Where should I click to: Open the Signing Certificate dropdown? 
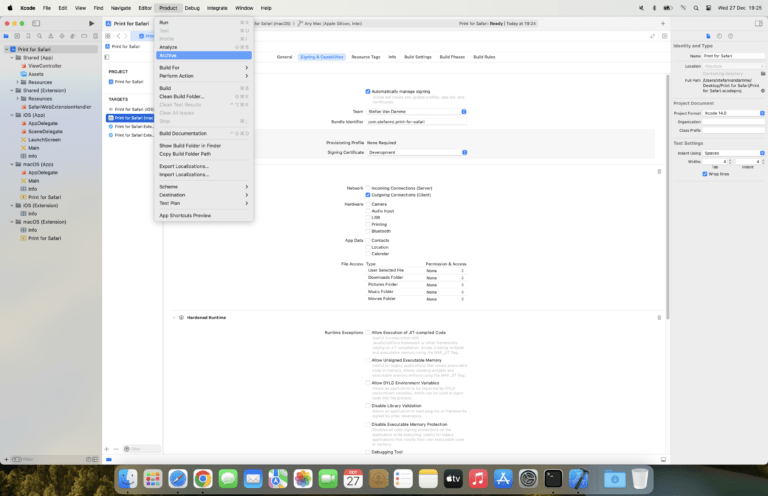417,152
